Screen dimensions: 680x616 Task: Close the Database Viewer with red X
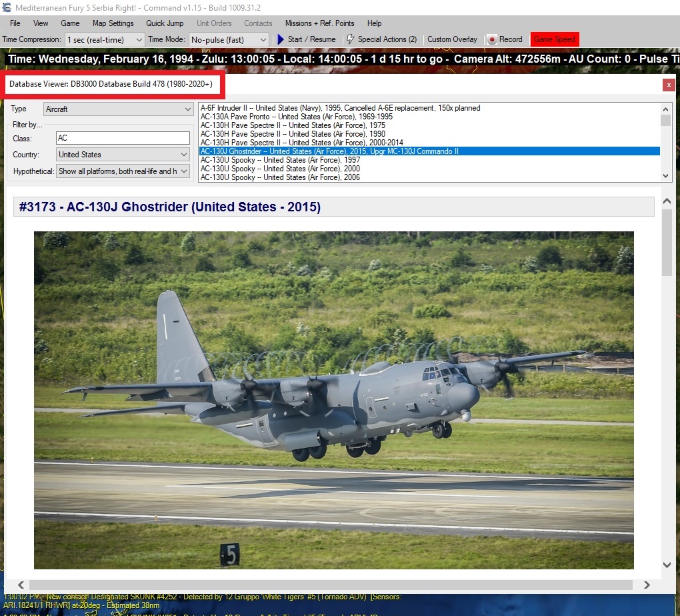(x=669, y=85)
